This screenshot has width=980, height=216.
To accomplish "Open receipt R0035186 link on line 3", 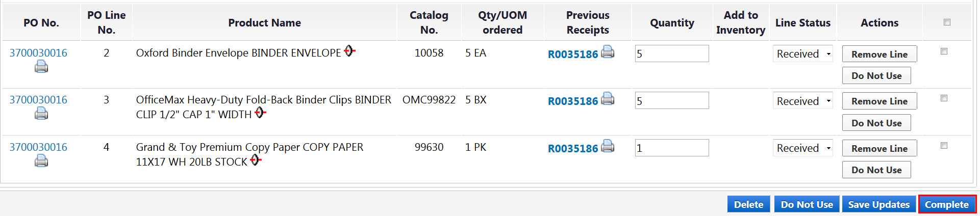I will (x=572, y=101).
